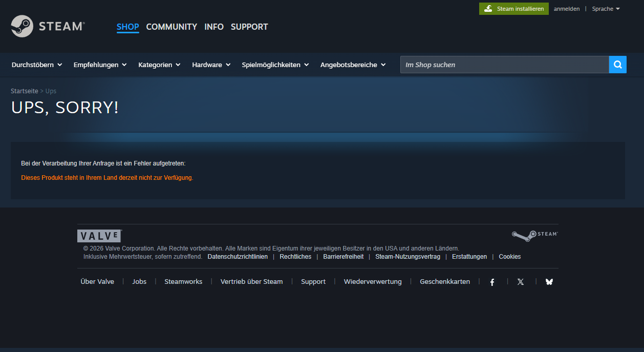Screen dimensions: 644x352
Task: Select the SHOP tab
Action: pyautogui.click(x=128, y=27)
